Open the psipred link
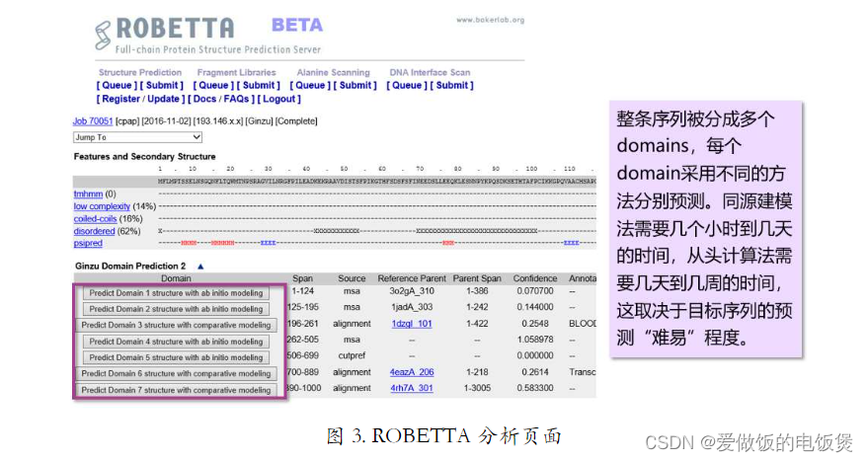The image size is (868, 462). (88, 243)
